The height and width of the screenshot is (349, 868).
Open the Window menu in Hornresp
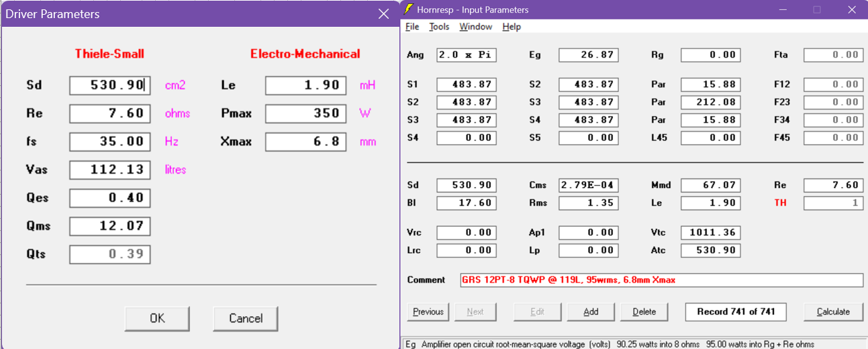click(x=475, y=27)
